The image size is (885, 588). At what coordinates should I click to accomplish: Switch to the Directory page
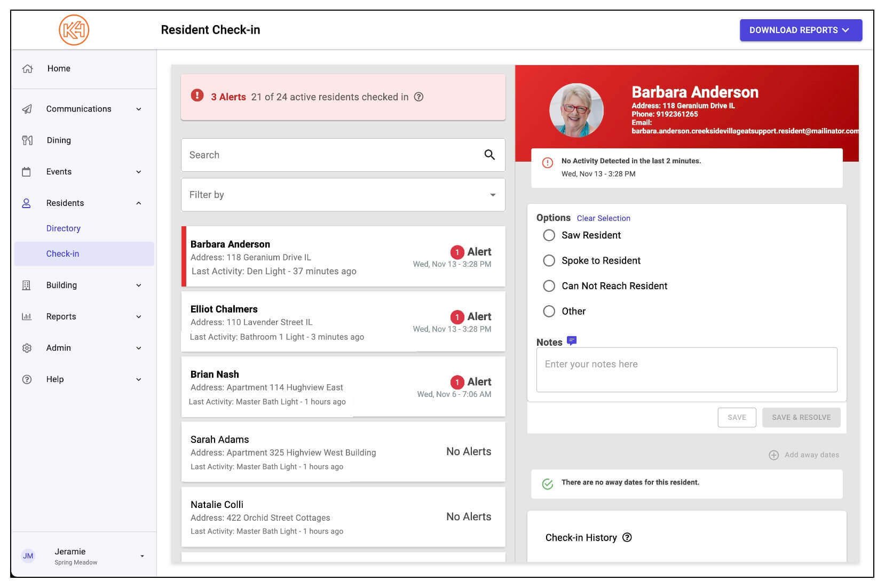pos(64,228)
